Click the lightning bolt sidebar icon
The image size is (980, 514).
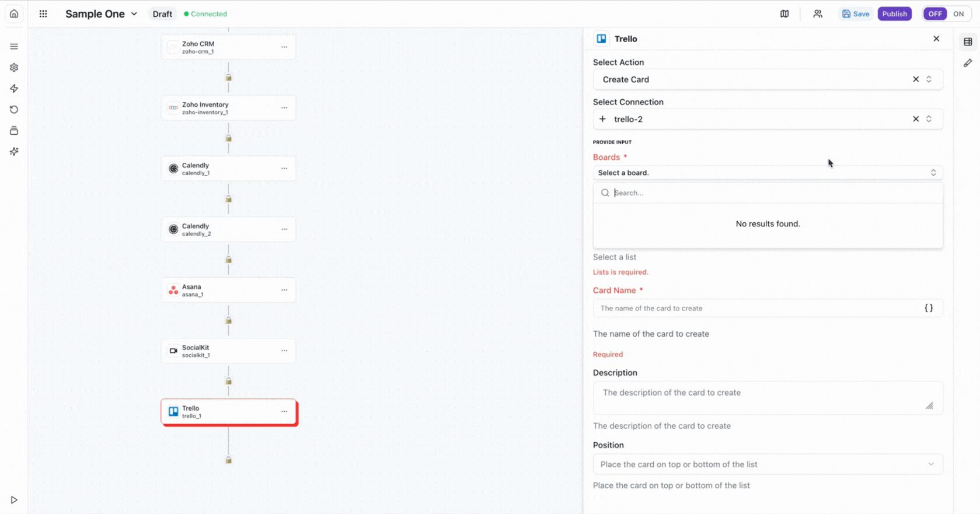[14, 89]
